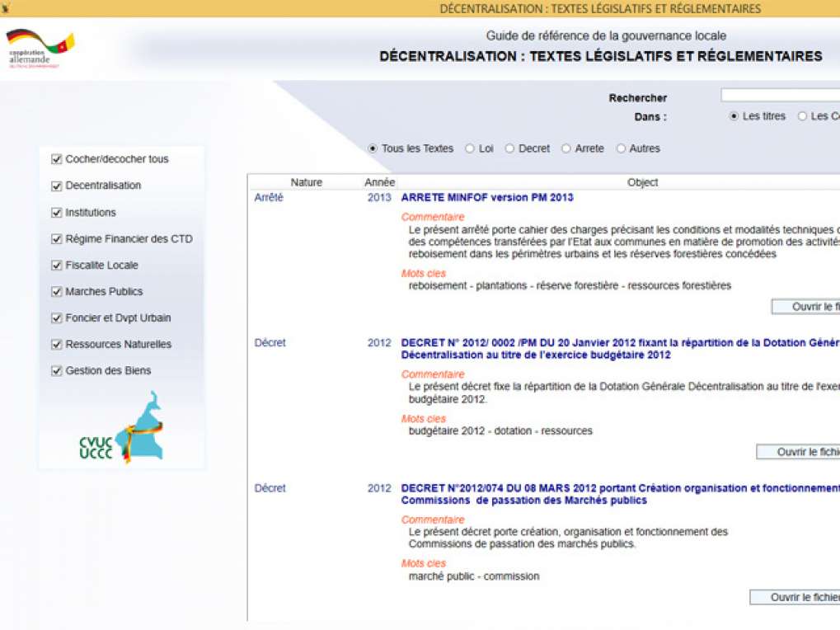
Task: Open the ARRETE MINFOF version PM 2013 entry
Action: (486, 198)
